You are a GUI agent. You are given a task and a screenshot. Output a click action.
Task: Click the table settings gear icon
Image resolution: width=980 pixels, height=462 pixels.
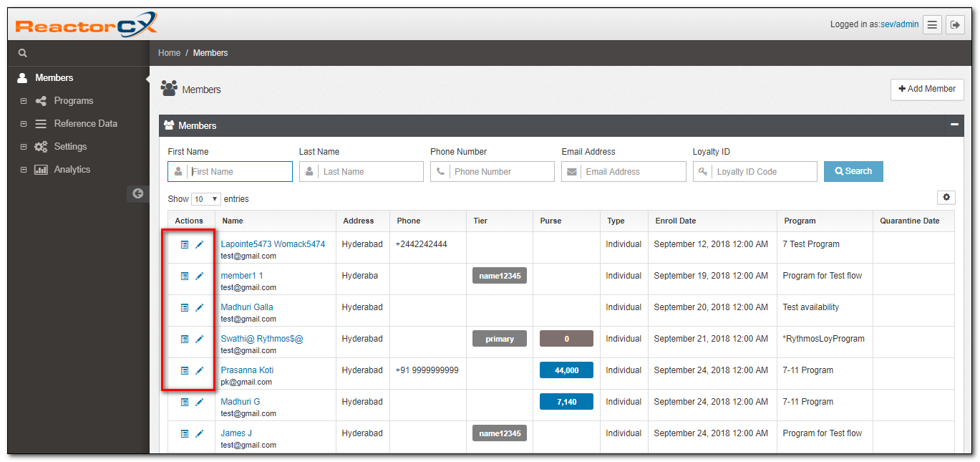(x=946, y=198)
